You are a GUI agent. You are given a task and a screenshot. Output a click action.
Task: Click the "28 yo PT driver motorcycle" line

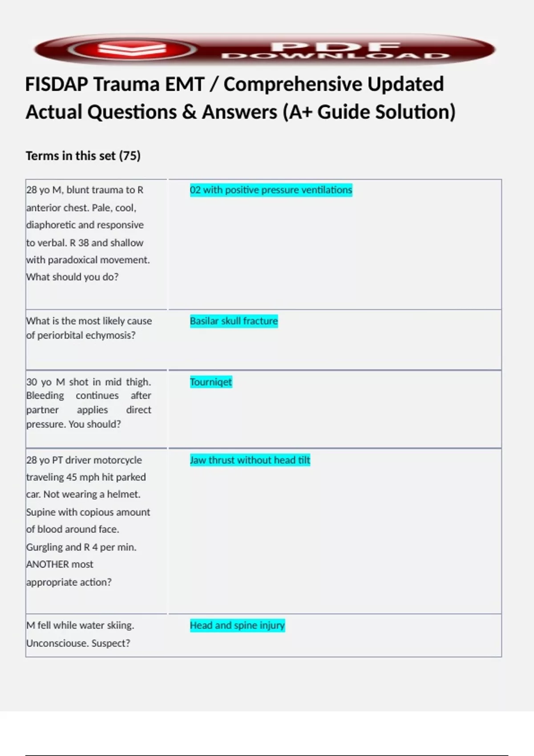tap(84, 460)
